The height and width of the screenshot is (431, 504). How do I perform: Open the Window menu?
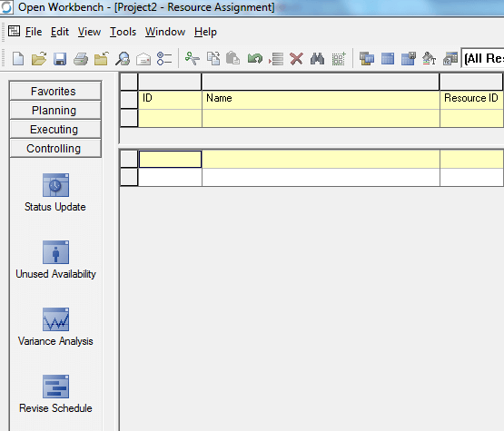click(165, 32)
